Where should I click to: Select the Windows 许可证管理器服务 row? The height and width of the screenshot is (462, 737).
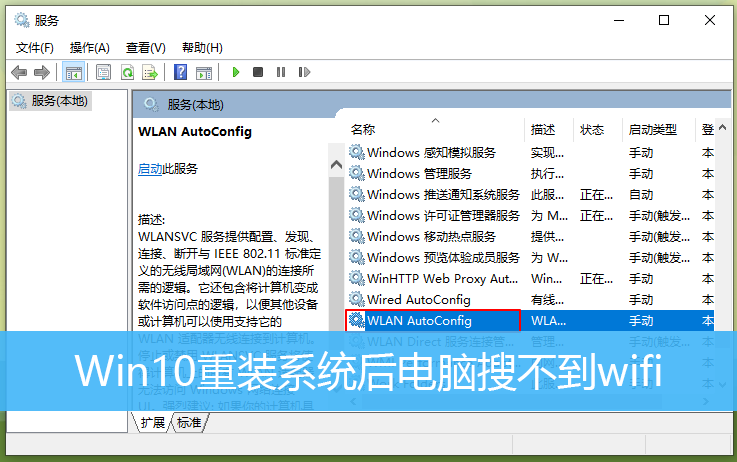pyautogui.click(x=531, y=216)
